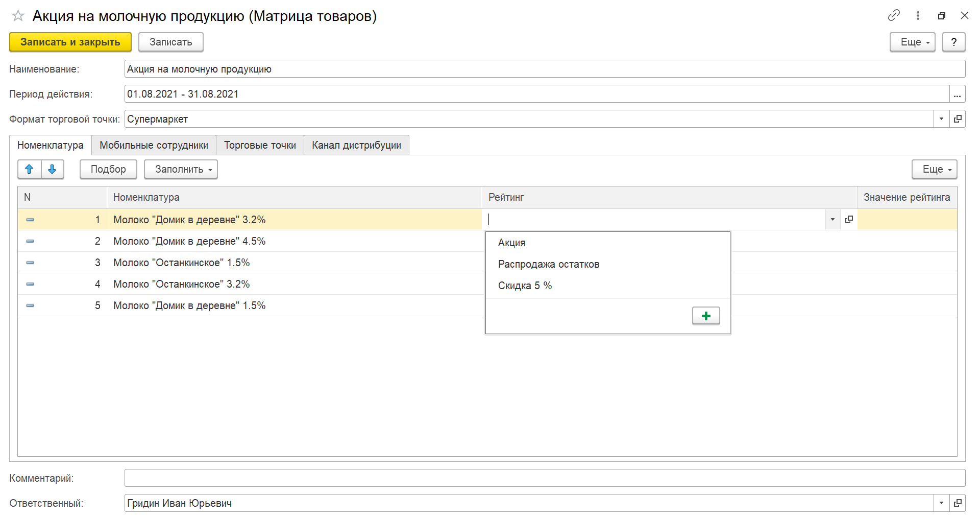This screenshot has height=518, width=980.
Task: Open the Заполнить dropdown menu
Action: tap(181, 169)
